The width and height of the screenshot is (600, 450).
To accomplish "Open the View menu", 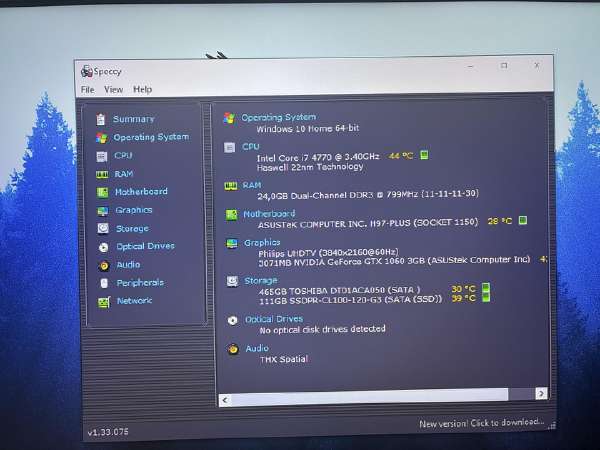I will coord(114,90).
